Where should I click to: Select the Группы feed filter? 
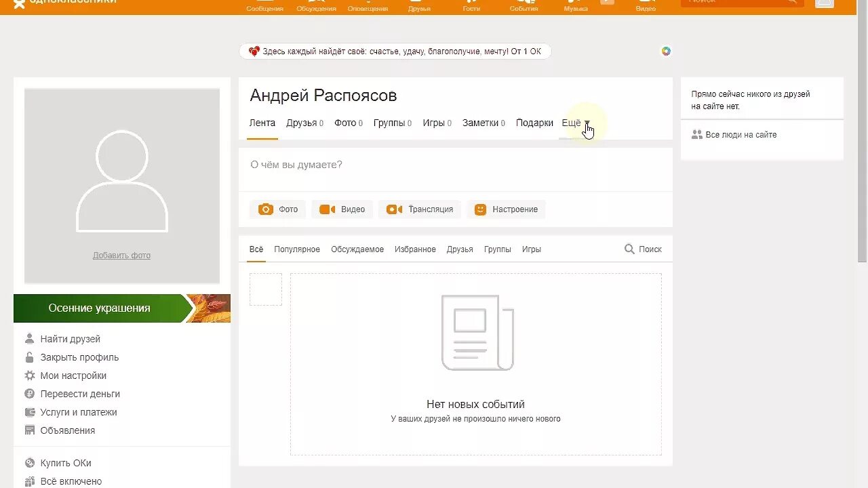point(498,249)
